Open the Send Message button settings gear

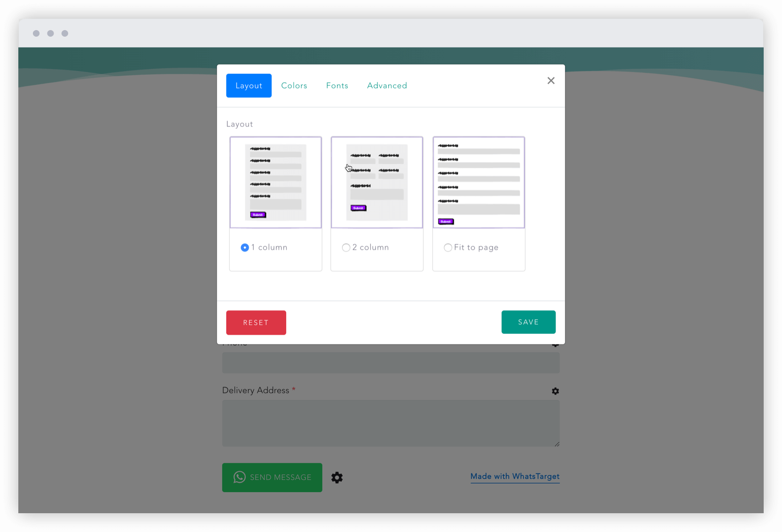(337, 477)
